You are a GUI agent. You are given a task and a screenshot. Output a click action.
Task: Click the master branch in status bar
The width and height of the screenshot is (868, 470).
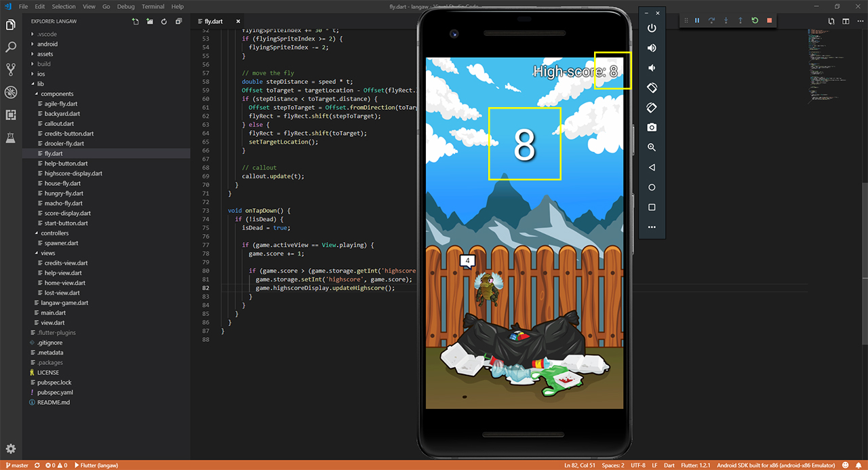tap(16, 465)
